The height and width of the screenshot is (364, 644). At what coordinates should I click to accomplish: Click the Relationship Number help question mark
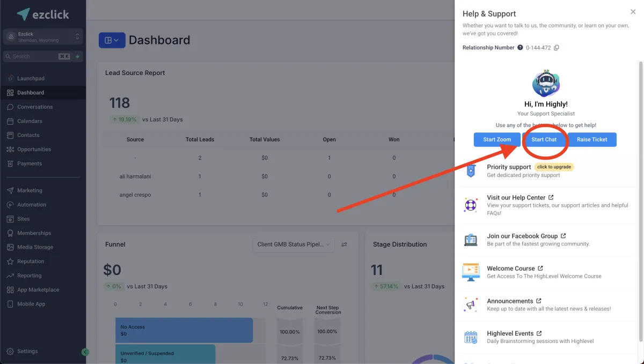[520, 48]
